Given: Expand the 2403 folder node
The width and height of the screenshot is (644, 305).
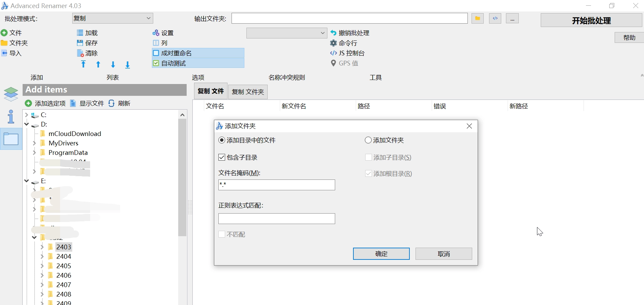Looking at the screenshot, I should click(x=42, y=247).
